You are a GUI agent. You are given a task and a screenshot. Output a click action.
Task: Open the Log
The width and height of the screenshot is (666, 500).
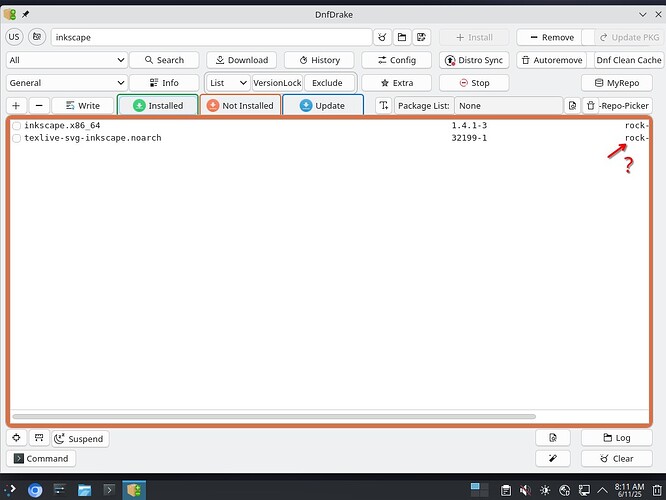(617, 438)
